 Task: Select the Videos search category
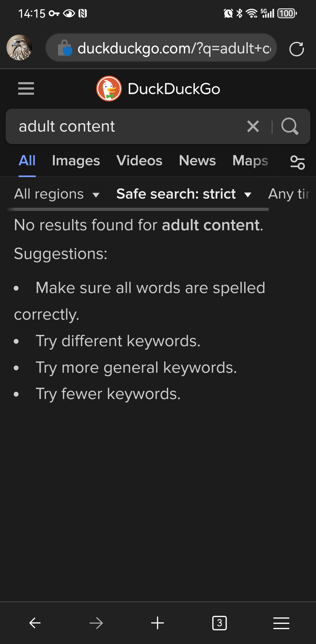[x=139, y=160]
